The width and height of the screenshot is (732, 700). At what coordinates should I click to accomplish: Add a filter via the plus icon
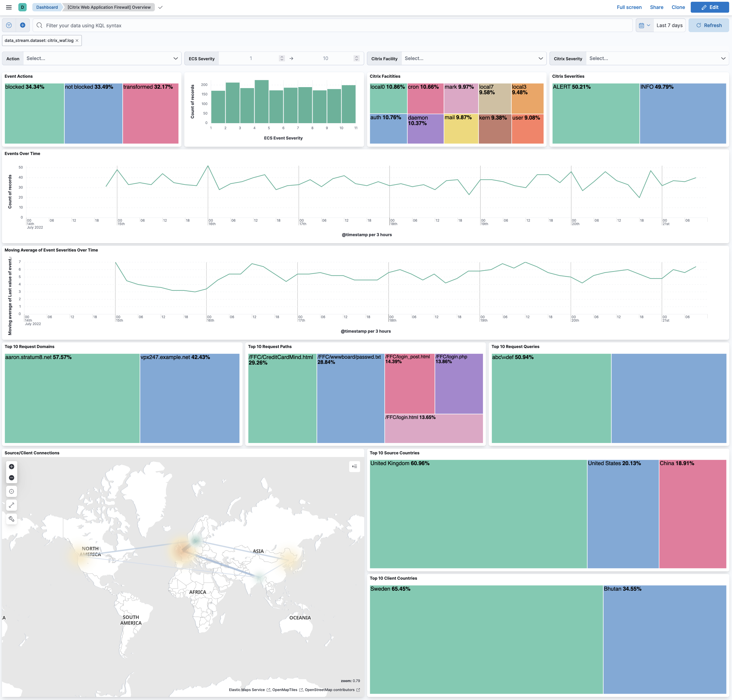[x=22, y=25]
